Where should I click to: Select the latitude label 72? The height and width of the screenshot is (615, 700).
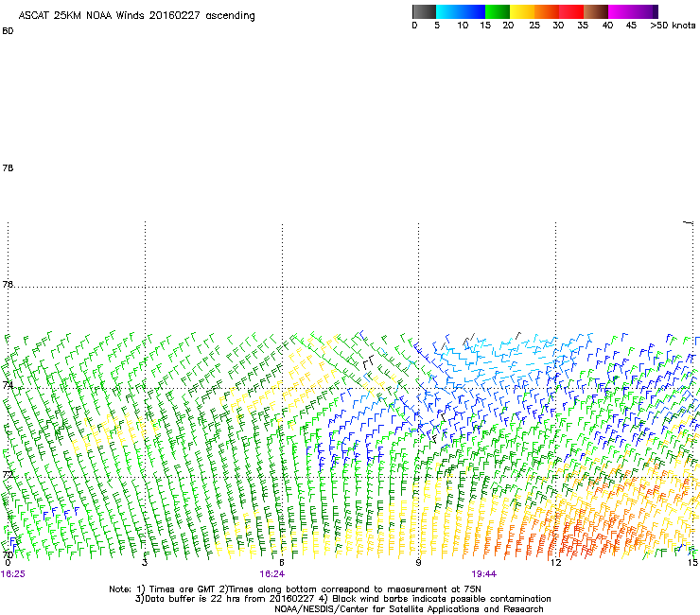click(8, 474)
